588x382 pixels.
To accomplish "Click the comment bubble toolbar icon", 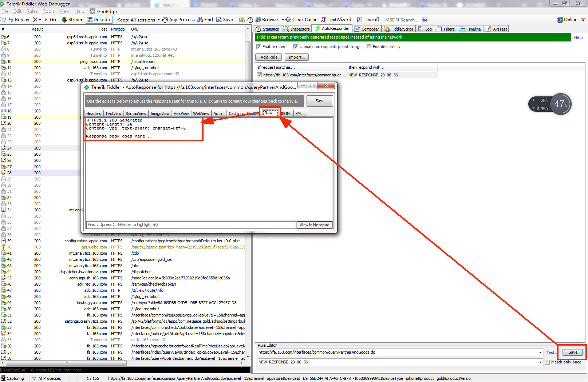I will pyautogui.click(x=3, y=20).
